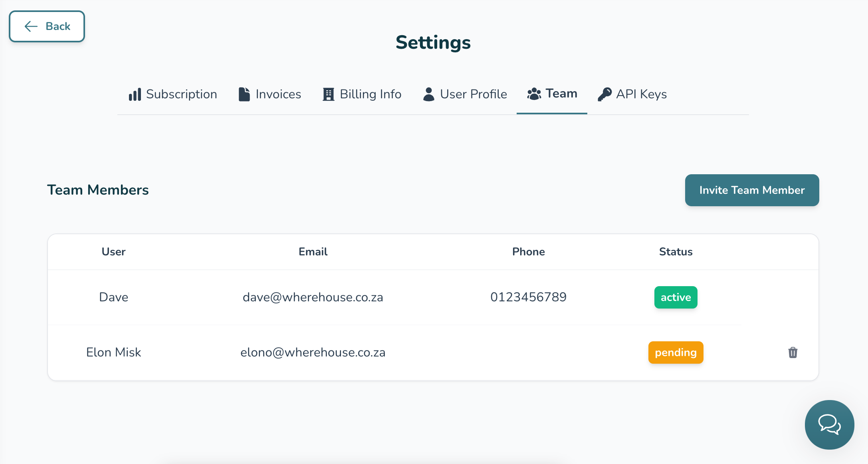This screenshot has width=868, height=464.
Task: Select the dave@wherehouse.co.za email cell
Action: 313,297
